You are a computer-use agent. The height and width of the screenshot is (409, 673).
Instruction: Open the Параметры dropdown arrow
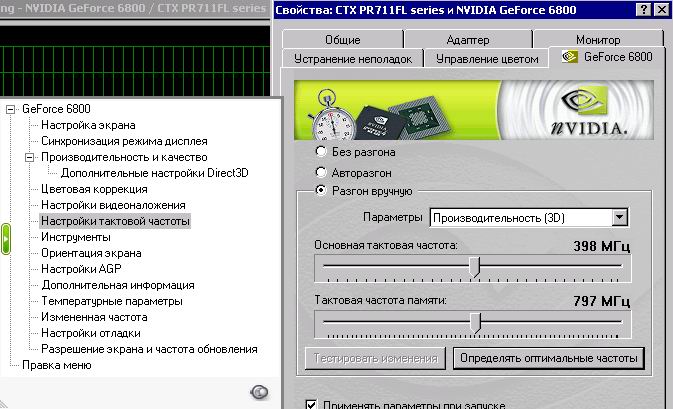pyautogui.click(x=619, y=218)
